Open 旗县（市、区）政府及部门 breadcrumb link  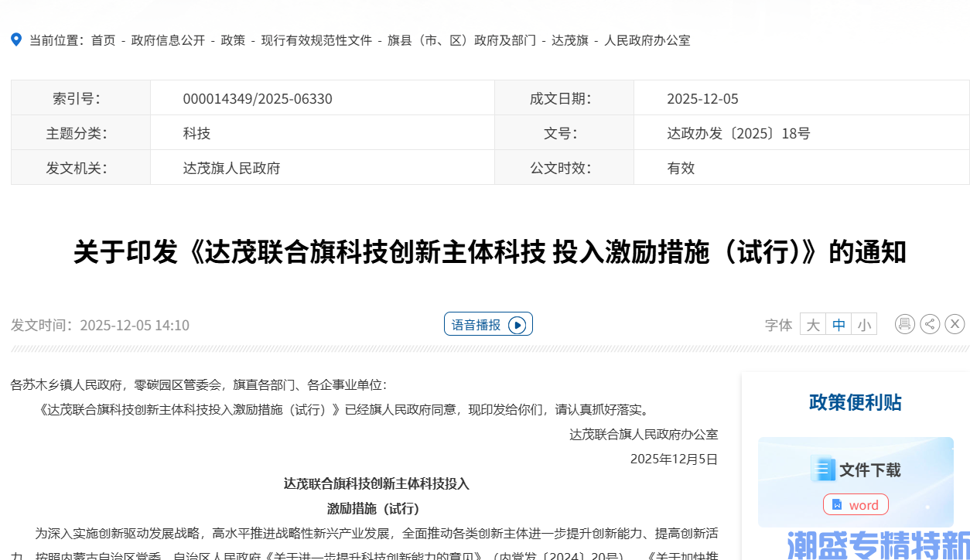[462, 40]
